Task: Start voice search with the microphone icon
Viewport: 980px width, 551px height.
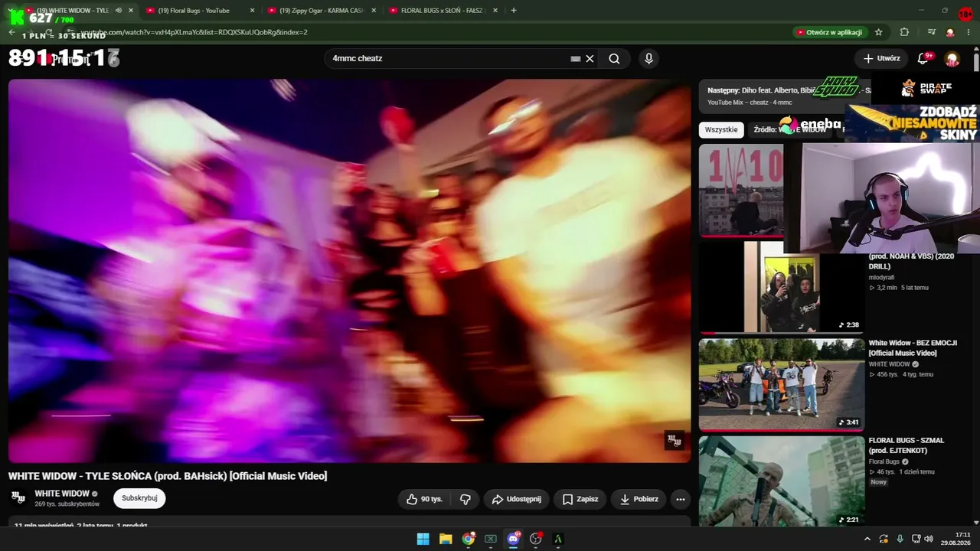Action: tap(649, 59)
